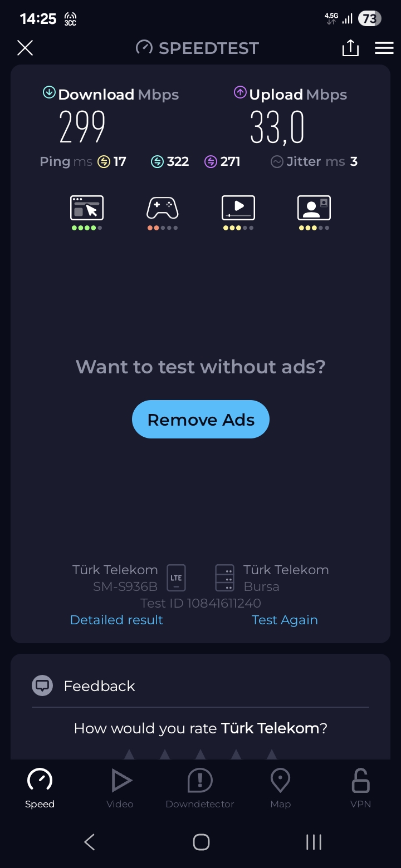Tap the LTE phone device icon

click(176, 578)
